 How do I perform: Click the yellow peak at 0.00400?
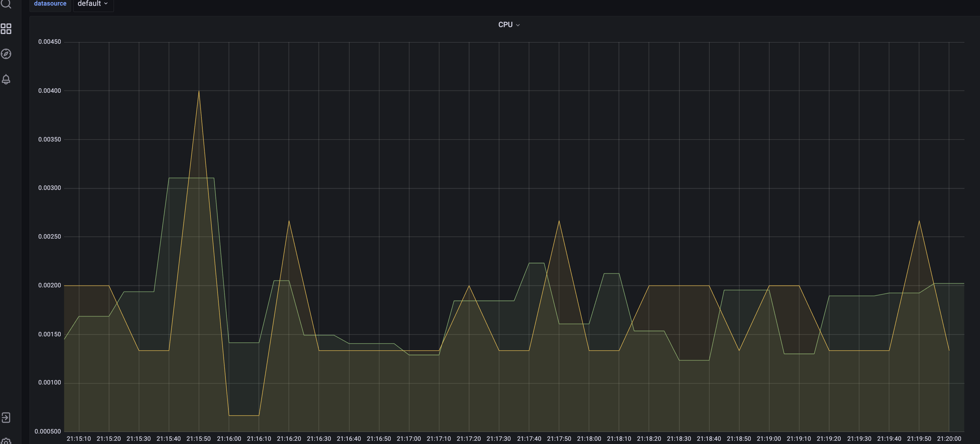(x=199, y=91)
